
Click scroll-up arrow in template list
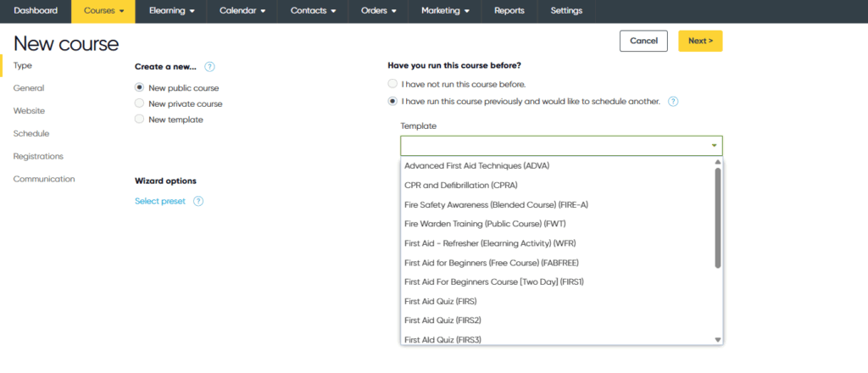pyautogui.click(x=717, y=162)
